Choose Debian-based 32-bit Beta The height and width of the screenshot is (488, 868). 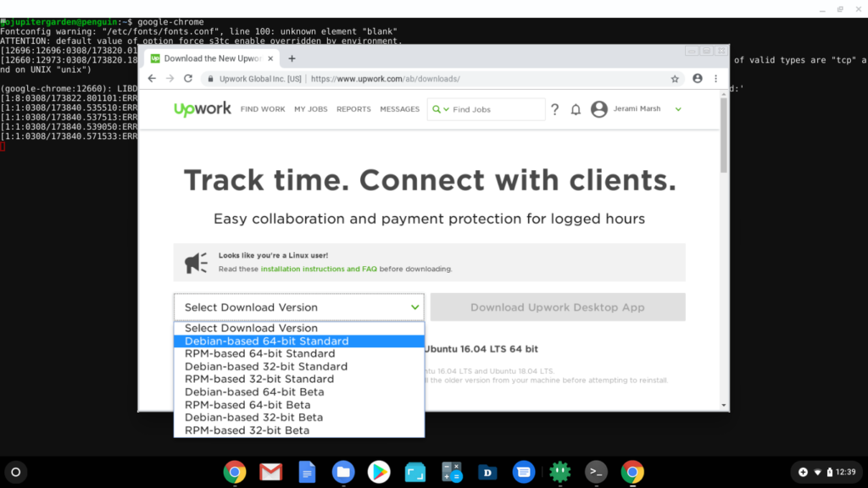[x=299, y=417]
